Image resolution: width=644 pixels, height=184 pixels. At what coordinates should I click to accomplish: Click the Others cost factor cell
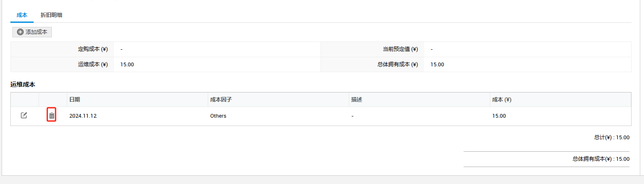click(218, 116)
